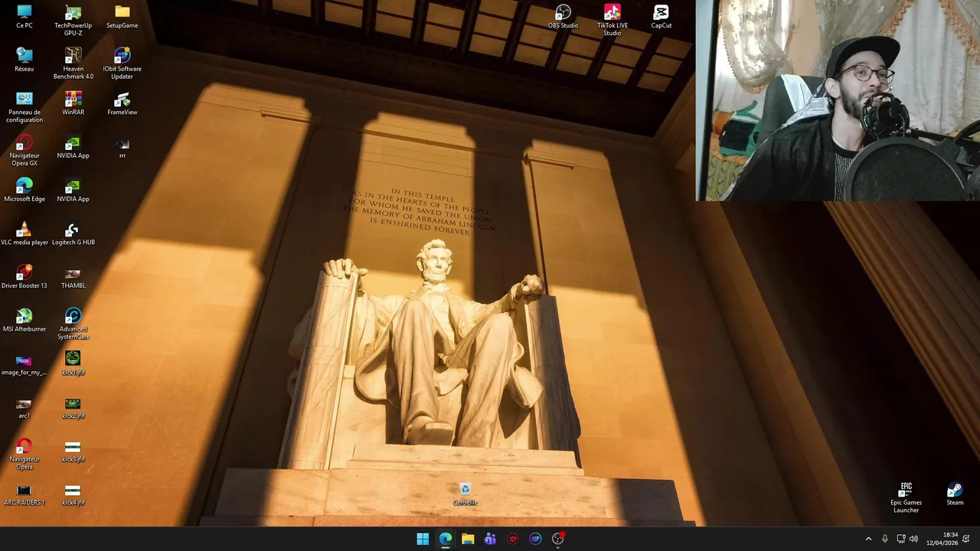980x551 pixels.
Task: Open NVIDIA App beside Opera GX shortcut
Action: click(73, 148)
